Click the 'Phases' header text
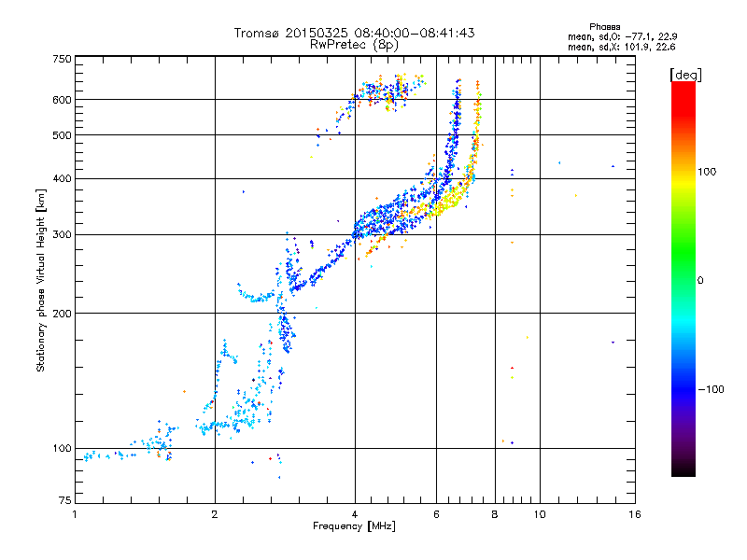The width and height of the screenshot is (747, 560). (x=604, y=27)
